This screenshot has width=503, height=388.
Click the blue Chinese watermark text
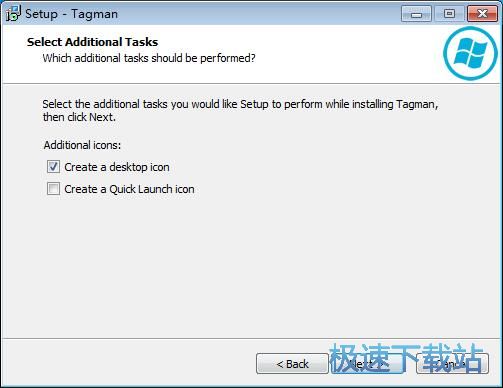(x=406, y=359)
